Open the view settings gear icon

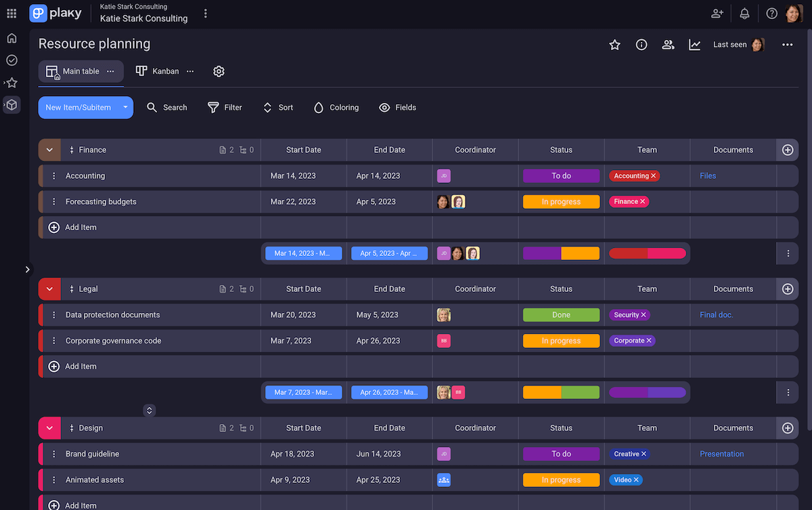(218, 71)
